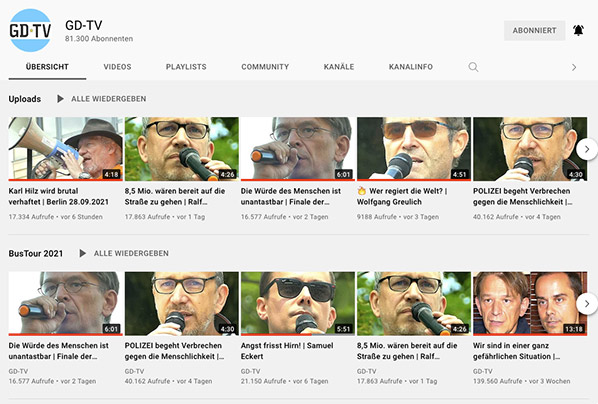The image size is (598, 404).
Task: Go to the COMMUNITY tab
Action: click(265, 67)
